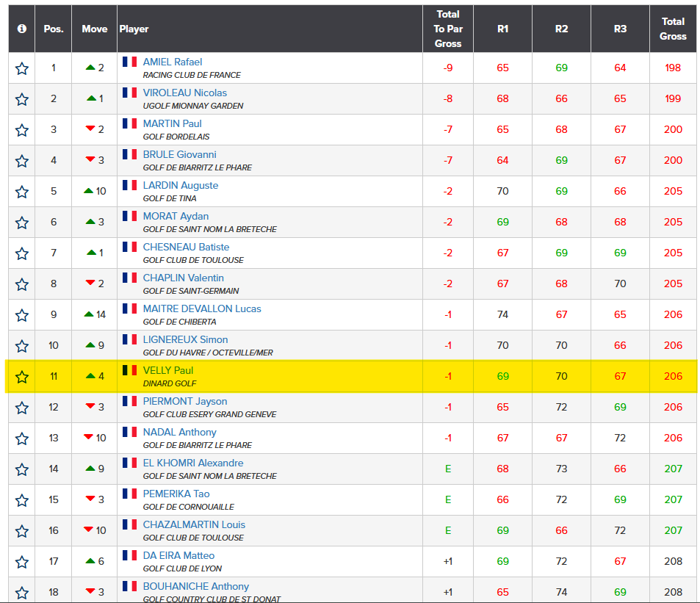Screen dimensions: 700x603
Task: Click the red down arrow for BRULE Giovanni
Action: click(90, 160)
